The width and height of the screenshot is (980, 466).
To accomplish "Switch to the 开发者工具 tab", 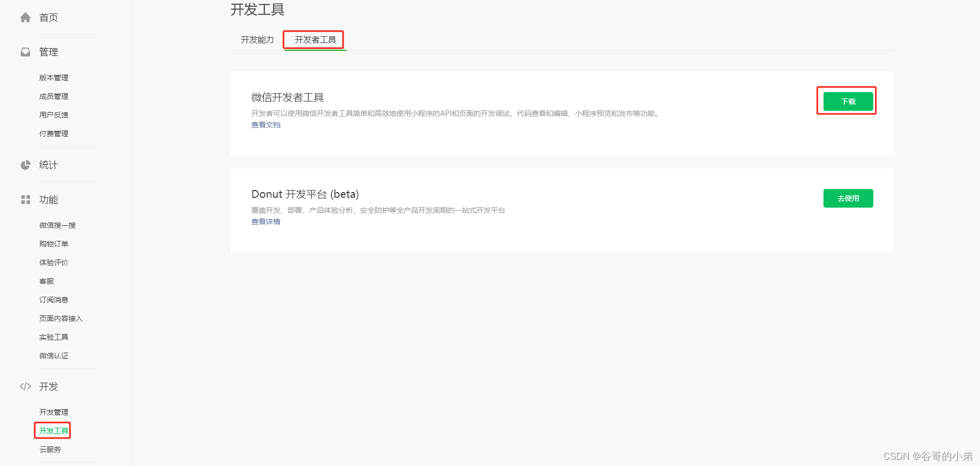I will coord(315,40).
